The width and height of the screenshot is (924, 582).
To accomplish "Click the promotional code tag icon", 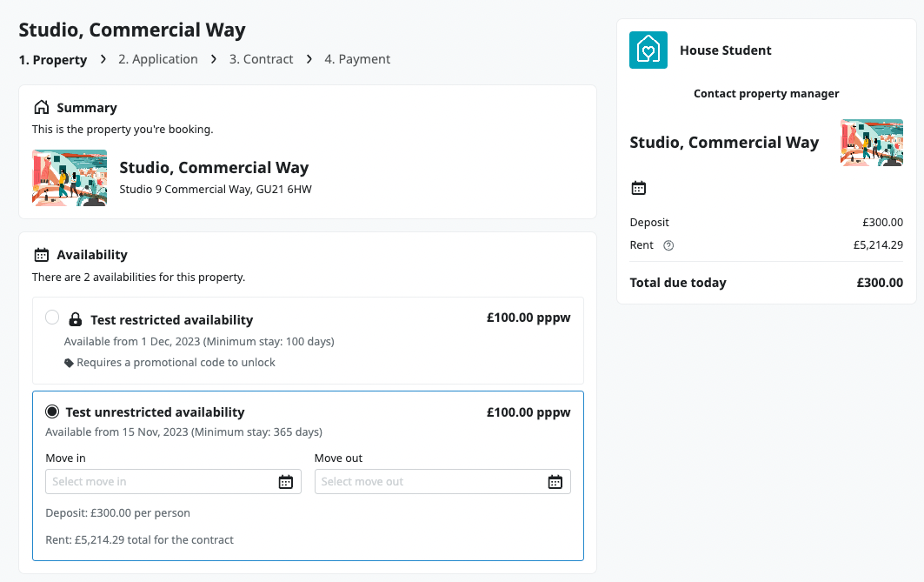I will coord(70,363).
